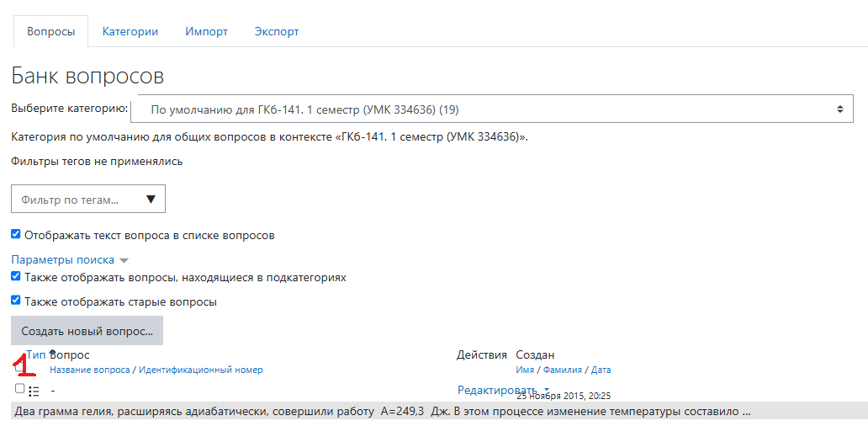
Task: Tick the checkbox of the first question row
Action: point(19,388)
